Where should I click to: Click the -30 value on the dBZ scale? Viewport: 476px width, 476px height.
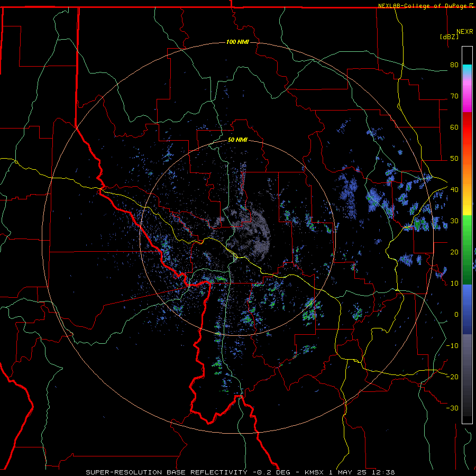coord(452,408)
